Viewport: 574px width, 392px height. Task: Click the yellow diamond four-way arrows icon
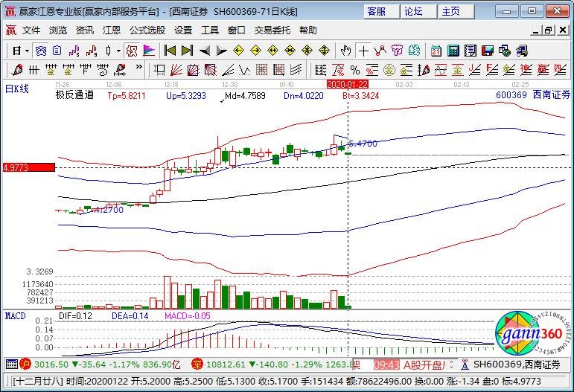[x=324, y=51]
